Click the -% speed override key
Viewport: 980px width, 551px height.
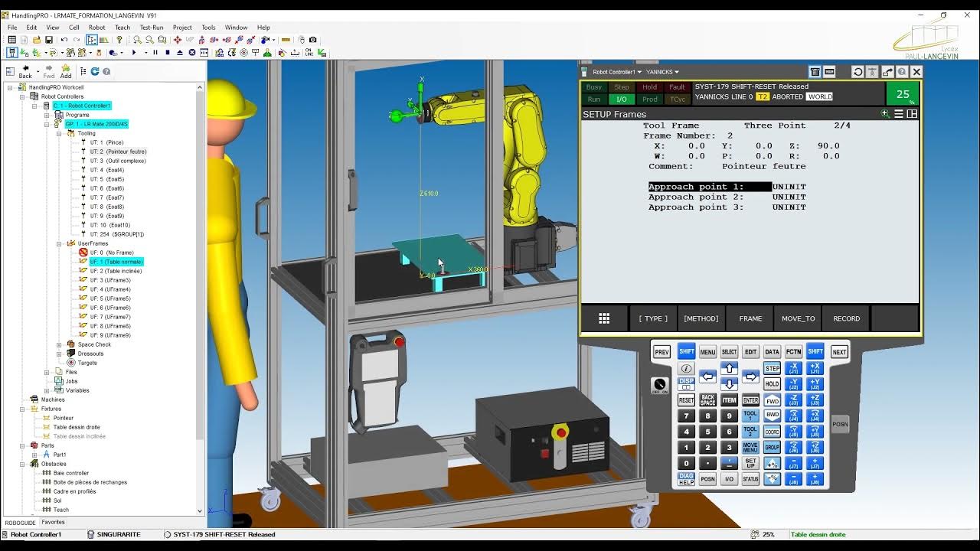772,479
